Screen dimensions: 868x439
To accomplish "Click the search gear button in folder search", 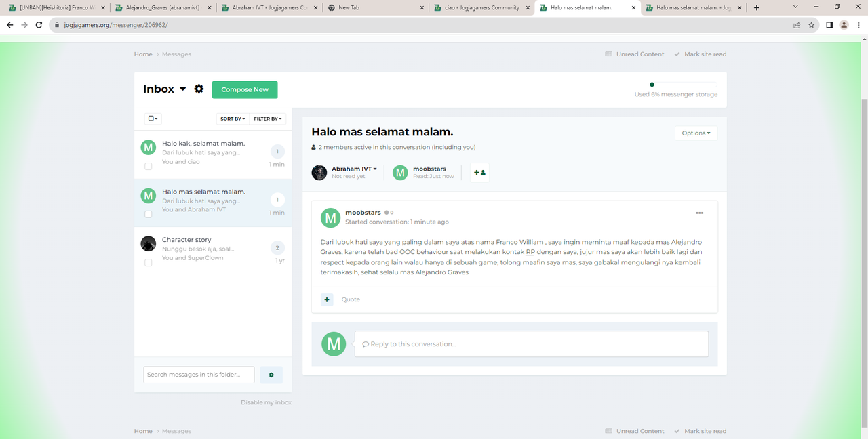I will click(x=271, y=375).
